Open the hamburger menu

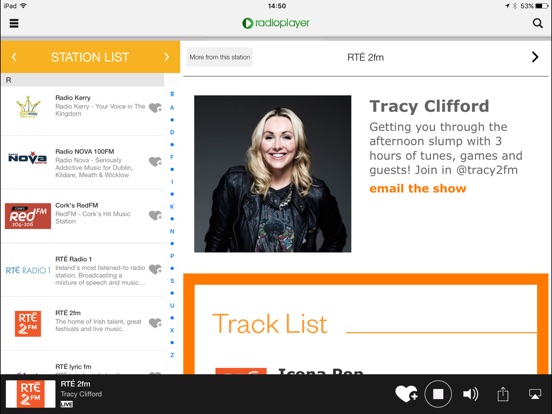[x=14, y=23]
